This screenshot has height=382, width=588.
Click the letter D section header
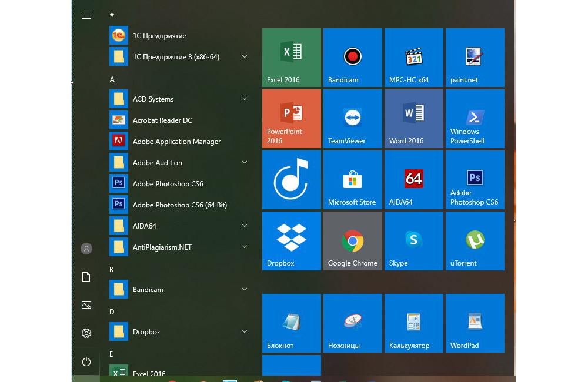[x=112, y=312]
